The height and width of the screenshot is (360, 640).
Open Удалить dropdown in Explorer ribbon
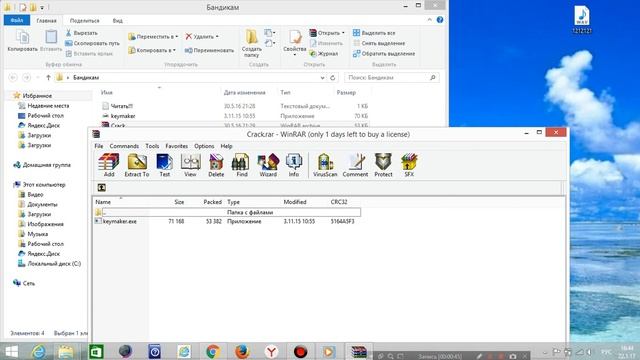pos(202,36)
